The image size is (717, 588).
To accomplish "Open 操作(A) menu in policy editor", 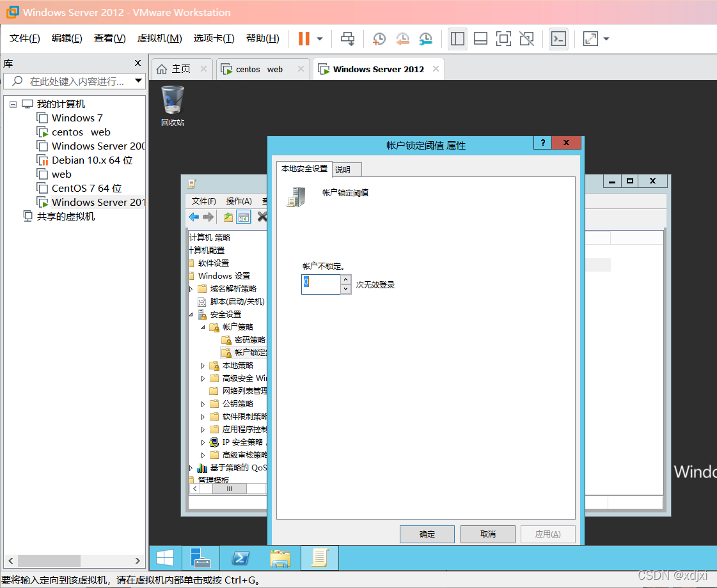I will click(x=239, y=201).
